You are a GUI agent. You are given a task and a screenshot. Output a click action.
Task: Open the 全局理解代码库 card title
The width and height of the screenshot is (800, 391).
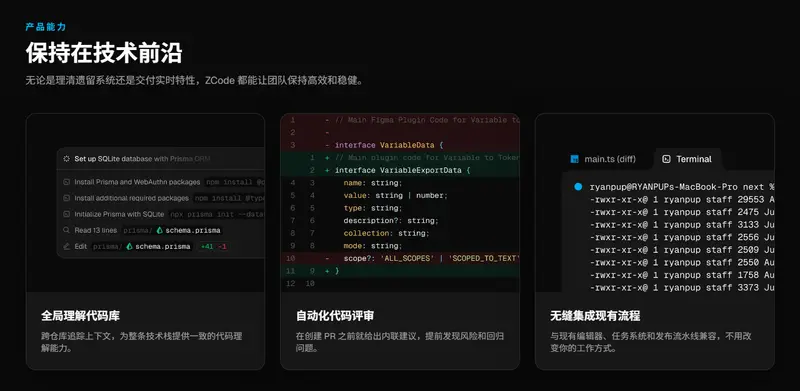(x=80, y=316)
